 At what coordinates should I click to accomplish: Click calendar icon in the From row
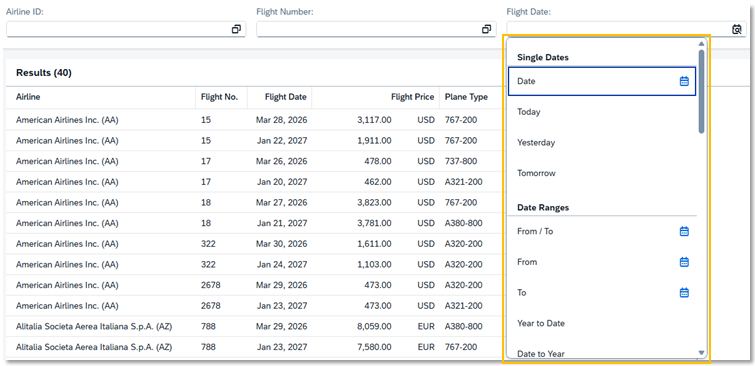pyautogui.click(x=684, y=262)
